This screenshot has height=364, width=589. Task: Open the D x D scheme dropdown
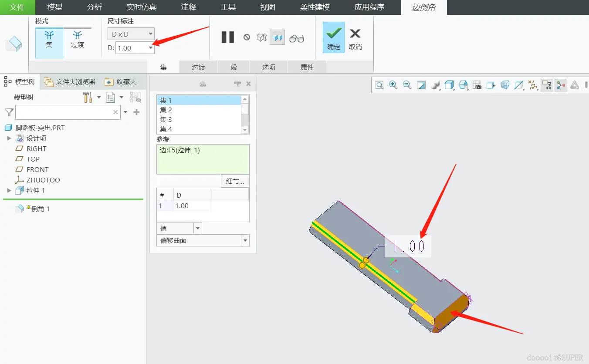[x=131, y=34]
